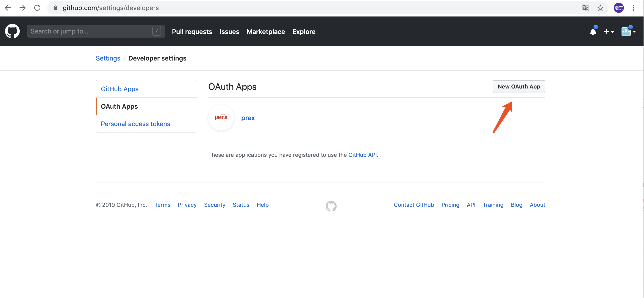Screen dimensions: 644x298
Task: Click the prex app logo thumbnail
Action: tap(221, 117)
